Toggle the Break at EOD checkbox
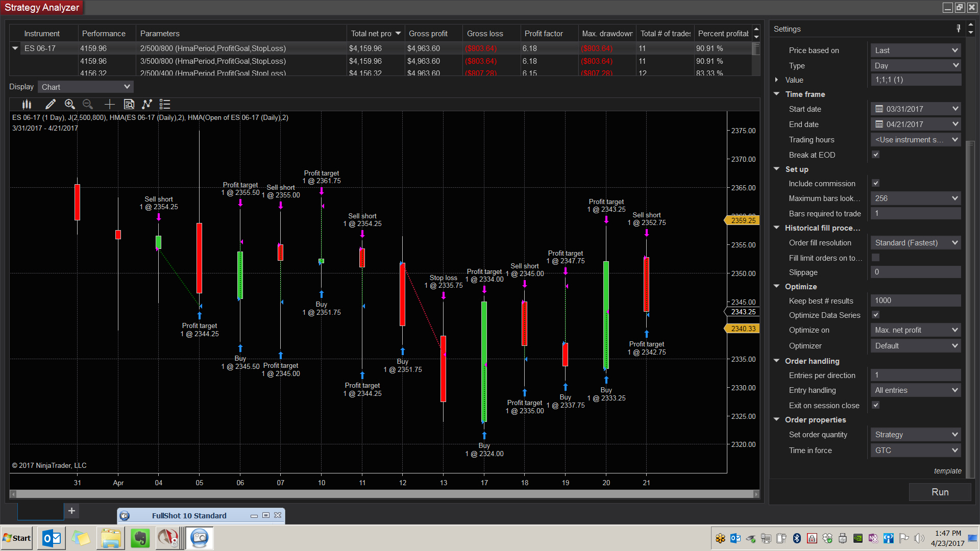 click(x=876, y=155)
